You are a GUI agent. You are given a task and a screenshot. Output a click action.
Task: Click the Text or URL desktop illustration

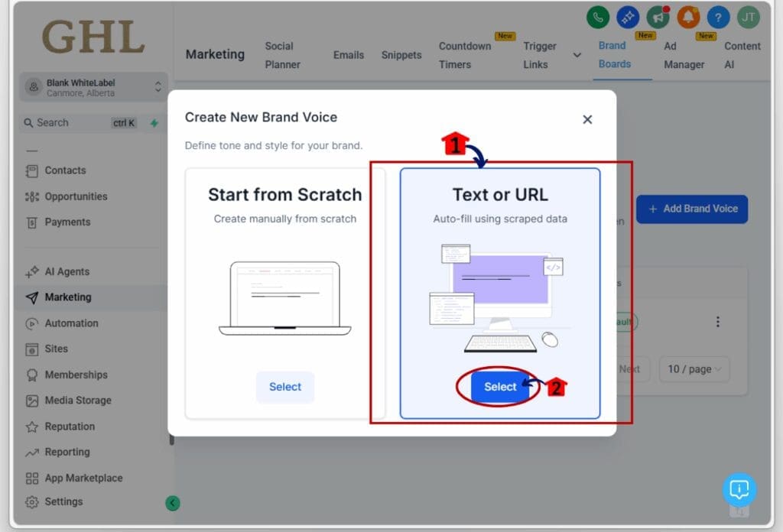[499, 298]
